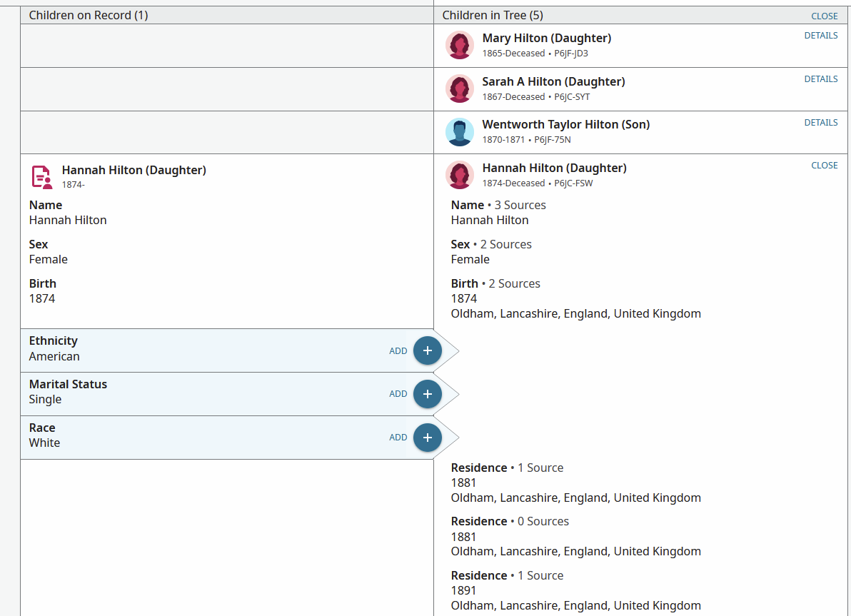This screenshot has height=616, width=851.
Task: Click the Children in Tree (5) header
Action: click(x=493, y=15)
